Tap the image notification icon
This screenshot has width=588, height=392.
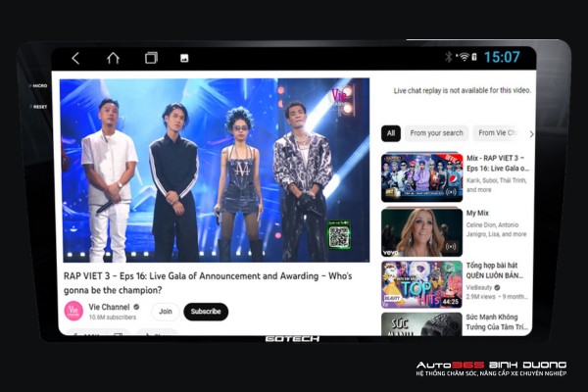[184, 58]
